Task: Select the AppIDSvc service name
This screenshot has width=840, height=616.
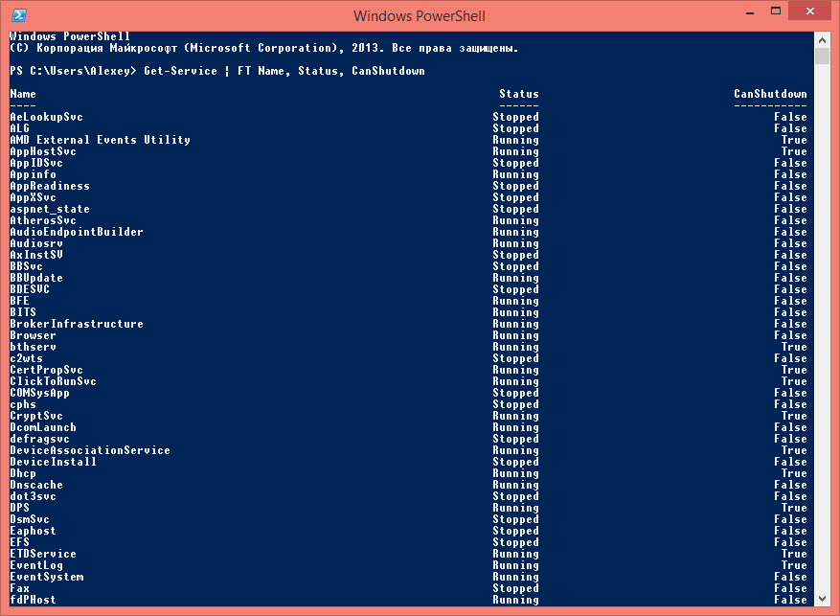Action: [x=36, y=163]
